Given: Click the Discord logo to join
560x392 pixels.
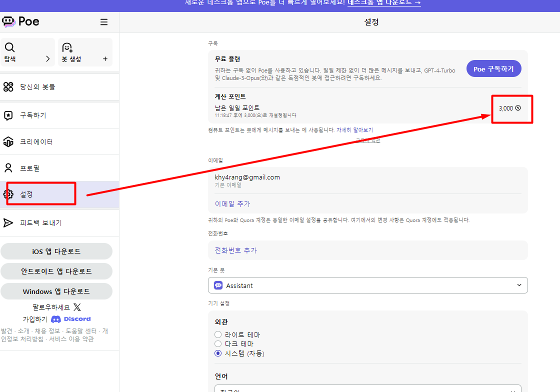Looking at the screenshot, I should pyautogui.click(x=71, y=319).
